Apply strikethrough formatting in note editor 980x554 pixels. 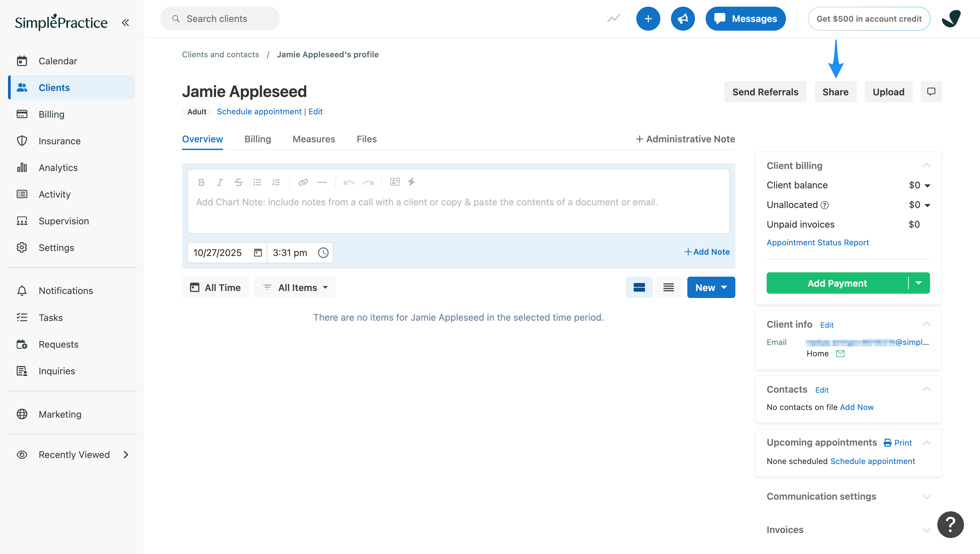pyautogui.click(x=239, y=182)
